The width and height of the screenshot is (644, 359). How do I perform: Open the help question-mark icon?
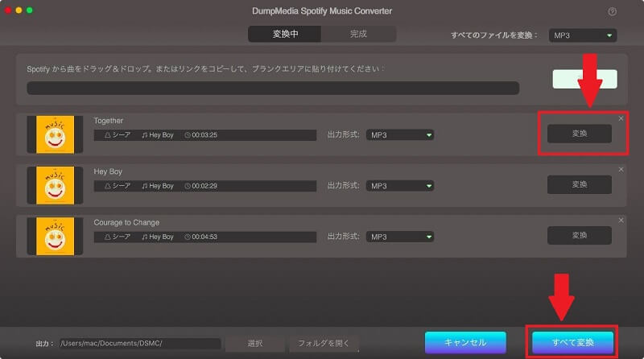tap(612, 11)
